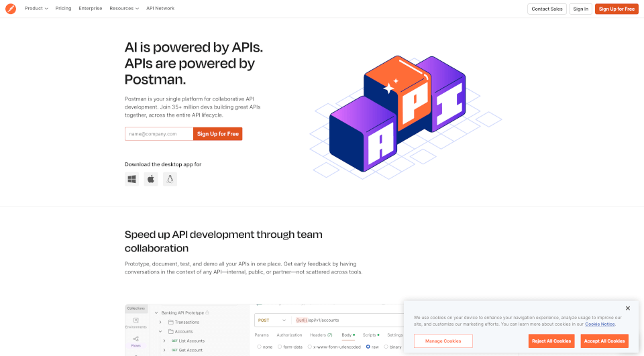Click the 'AI is powered by APIs' heading
The width and height of the screenshot is (644, 356).
pos(194,63)
